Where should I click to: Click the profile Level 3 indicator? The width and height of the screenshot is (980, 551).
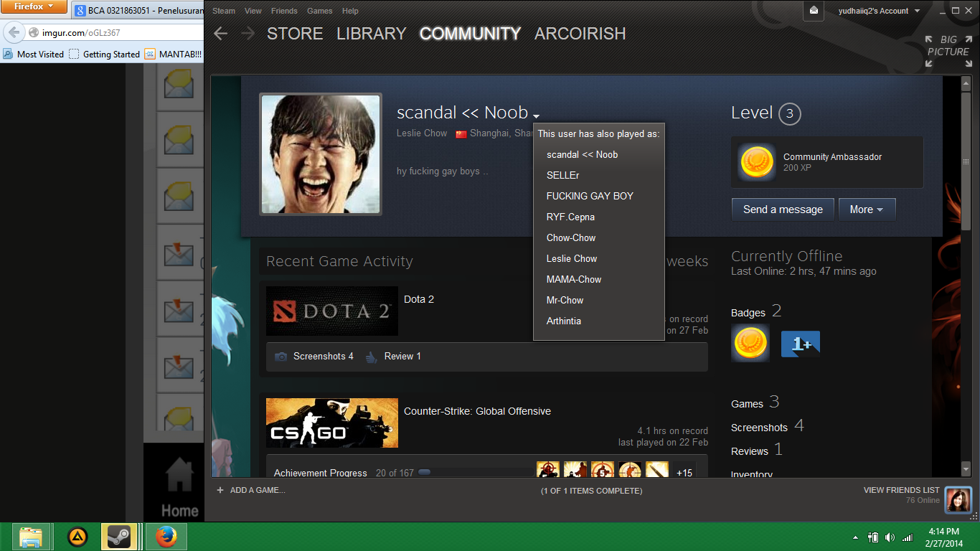pos(765,113)
